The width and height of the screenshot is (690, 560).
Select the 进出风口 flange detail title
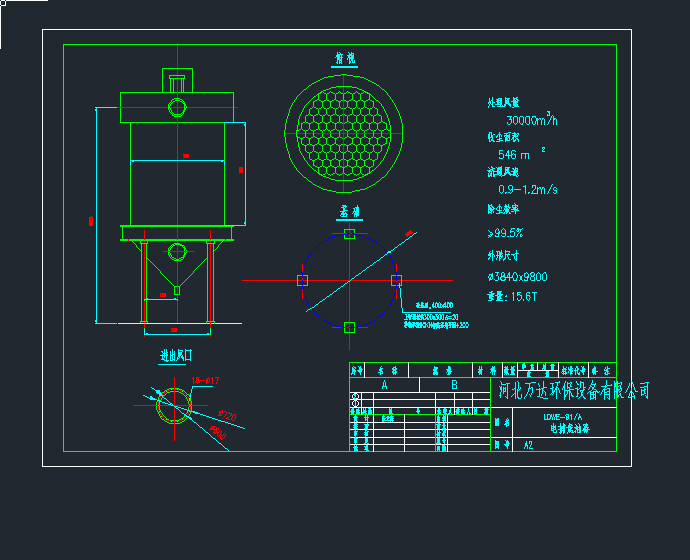(x=175, y=355)
